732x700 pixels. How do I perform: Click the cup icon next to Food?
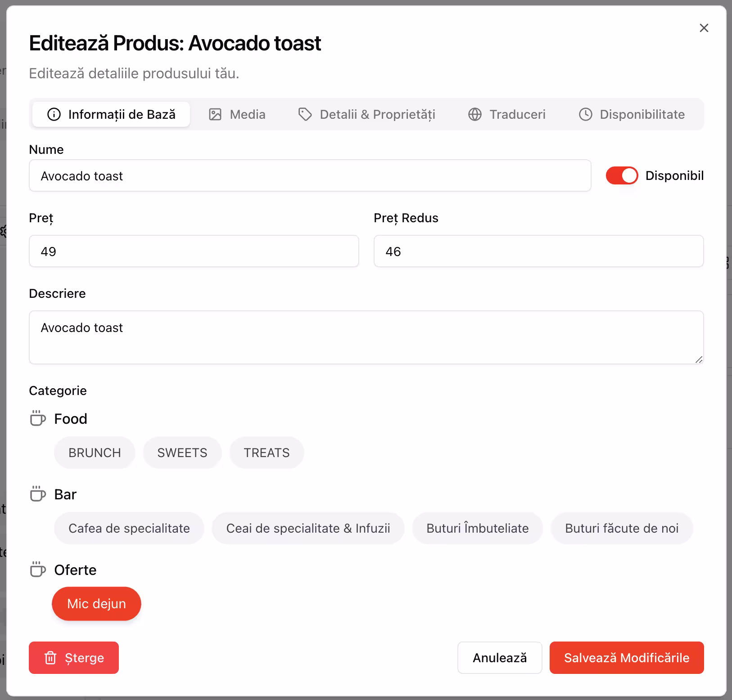38,418
